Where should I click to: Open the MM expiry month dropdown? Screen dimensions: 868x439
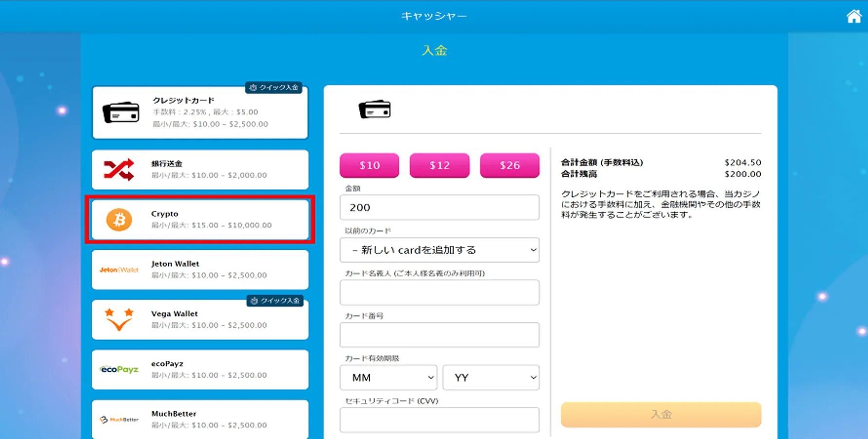(388, 378)
